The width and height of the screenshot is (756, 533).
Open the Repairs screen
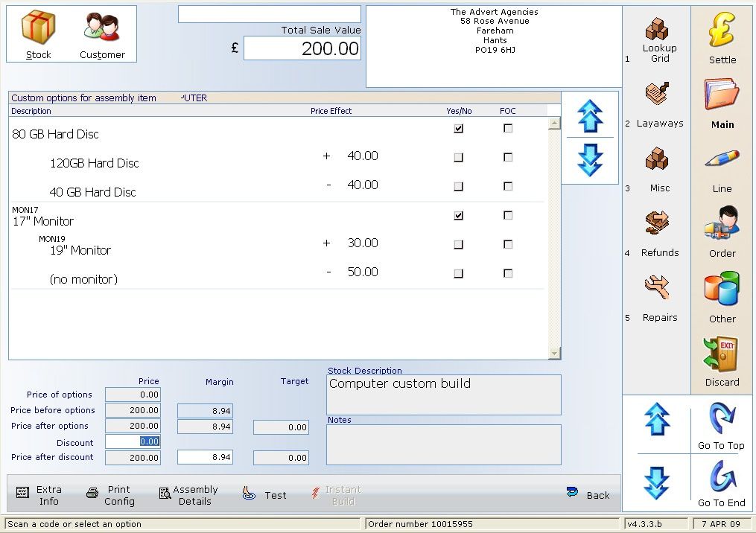[658, 297]
